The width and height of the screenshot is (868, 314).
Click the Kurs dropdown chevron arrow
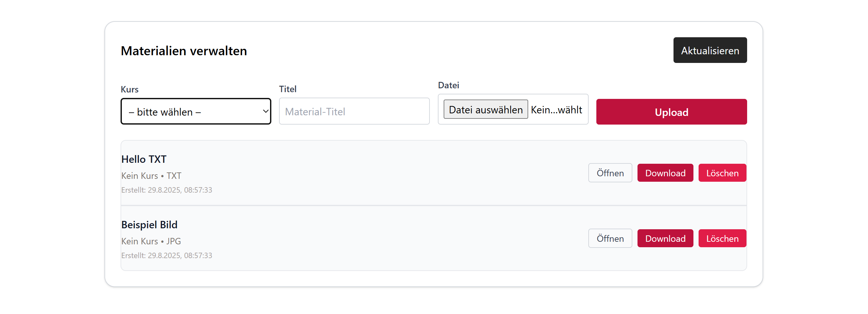coord(265,111)
